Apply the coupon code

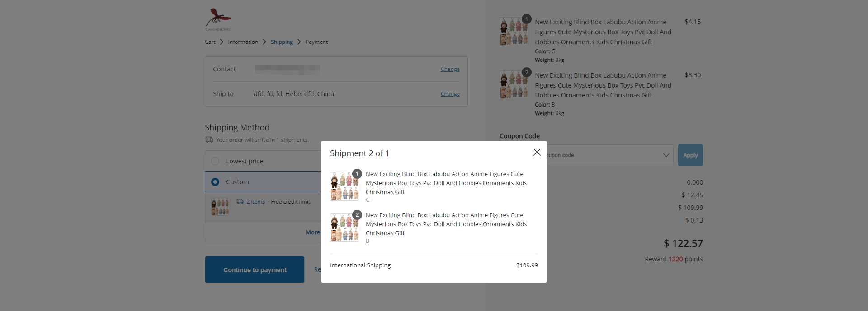coord(690,155)
